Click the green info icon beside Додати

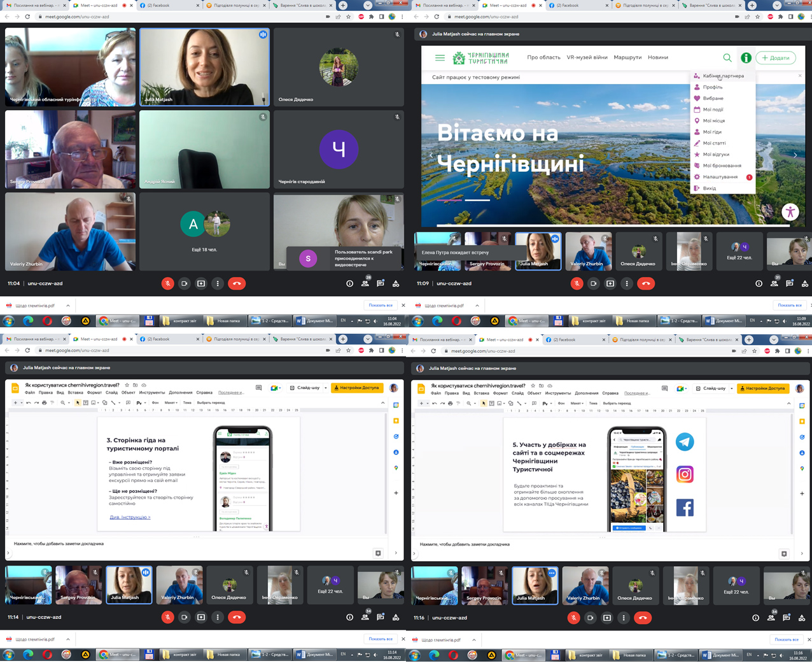coord(746,58)
